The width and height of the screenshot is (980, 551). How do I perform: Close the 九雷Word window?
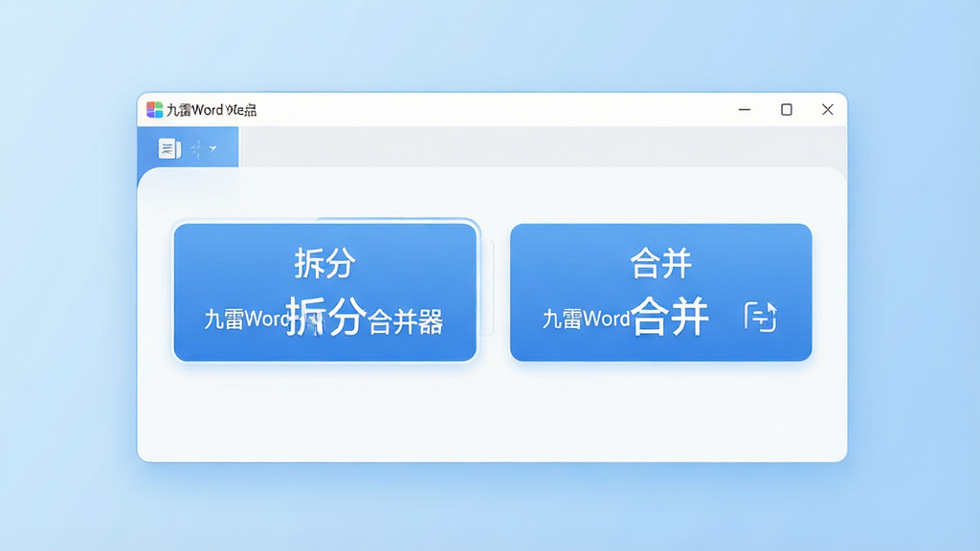pyautogui.click(x=828, y=109)
